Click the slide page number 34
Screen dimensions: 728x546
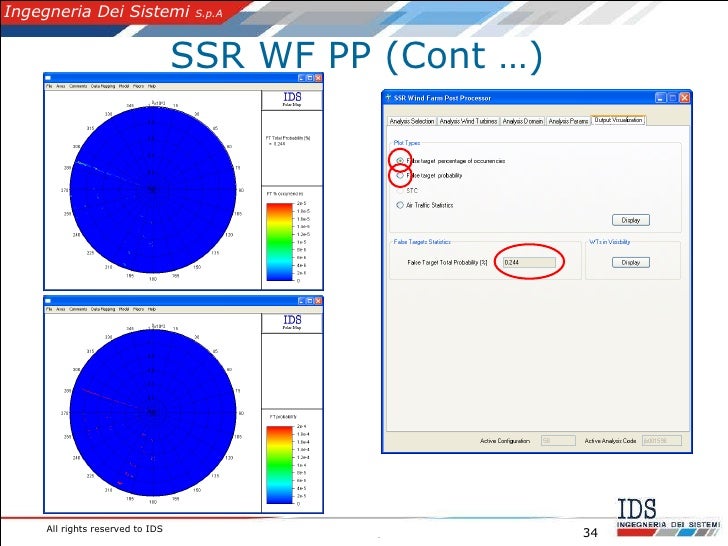(590, 533)
